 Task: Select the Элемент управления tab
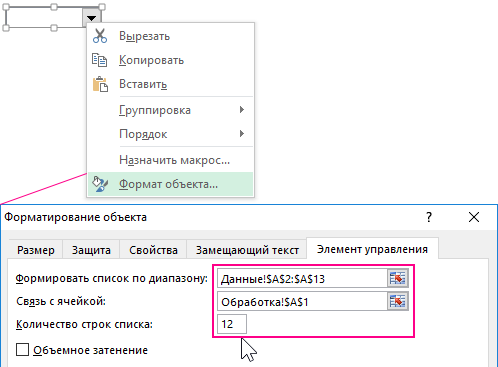372,249
